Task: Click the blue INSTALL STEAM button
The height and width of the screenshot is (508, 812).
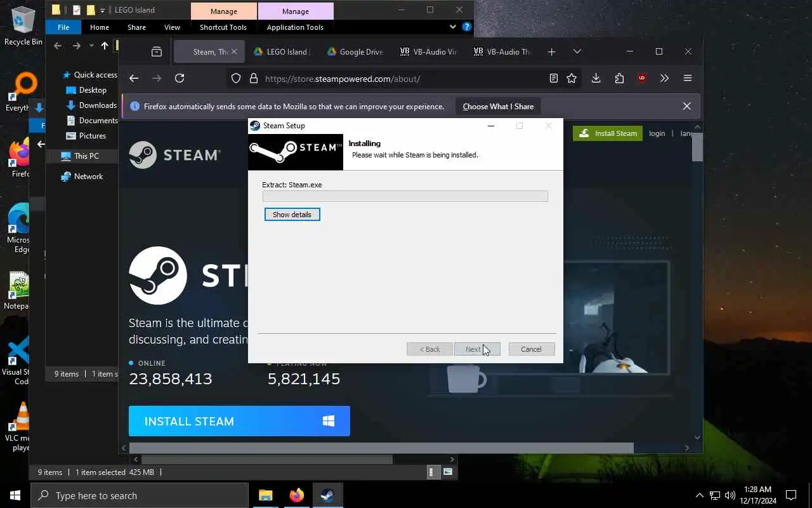Action: [239, 421]
